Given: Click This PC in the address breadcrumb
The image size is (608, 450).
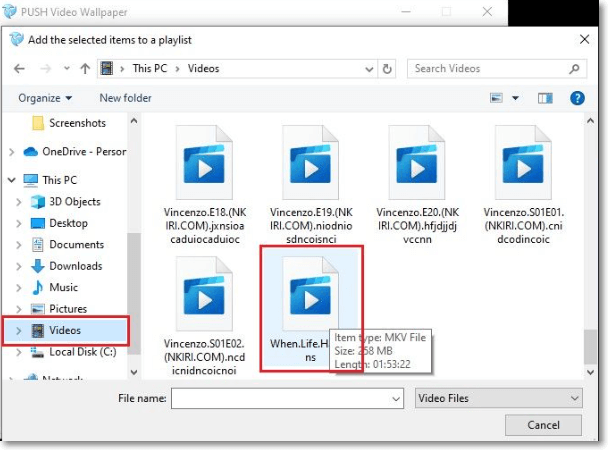Looking at the screenshot, I should tap(150, 69).
